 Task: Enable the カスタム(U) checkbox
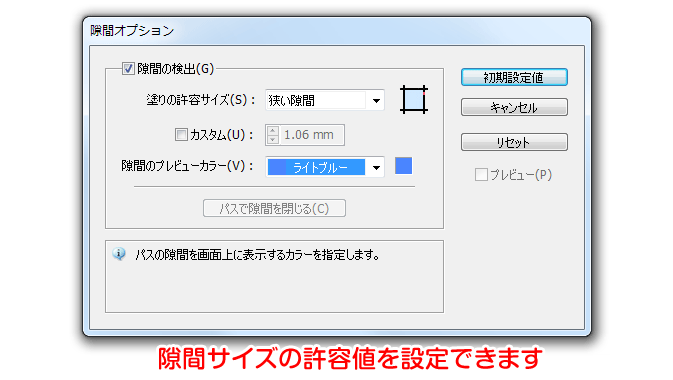[x=181, y=134]
